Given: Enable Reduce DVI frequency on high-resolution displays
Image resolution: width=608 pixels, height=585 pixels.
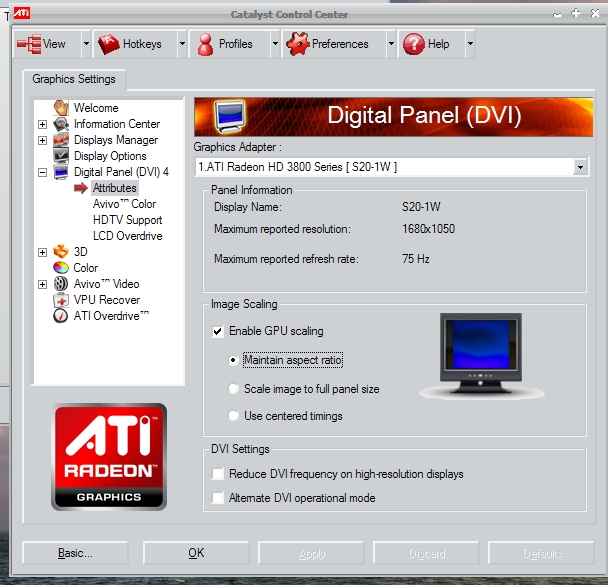Looking at the screenshot, I should [x=218, y=474].
